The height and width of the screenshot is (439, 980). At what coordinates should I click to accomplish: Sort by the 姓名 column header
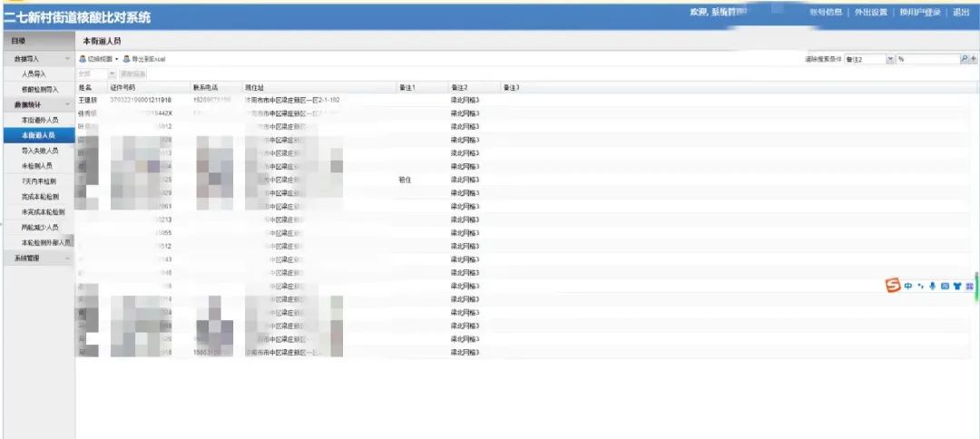85,87
